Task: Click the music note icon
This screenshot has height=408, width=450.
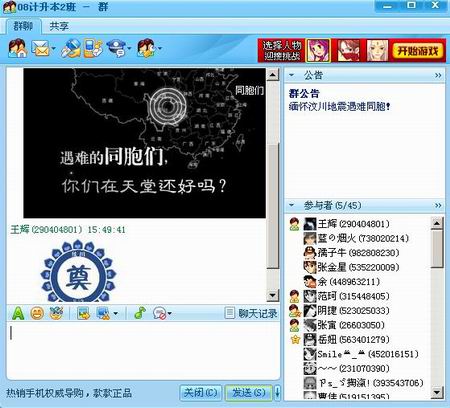Action: 140,313
